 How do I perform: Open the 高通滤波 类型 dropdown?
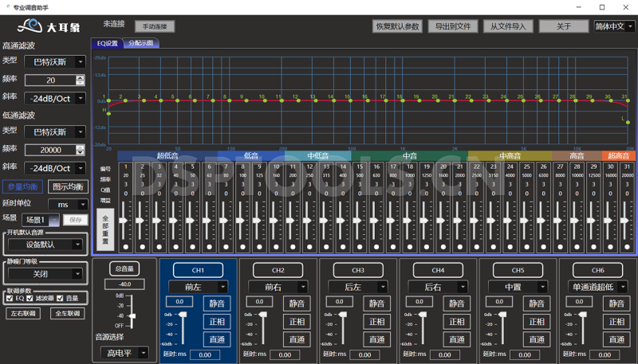click(56, 61)
